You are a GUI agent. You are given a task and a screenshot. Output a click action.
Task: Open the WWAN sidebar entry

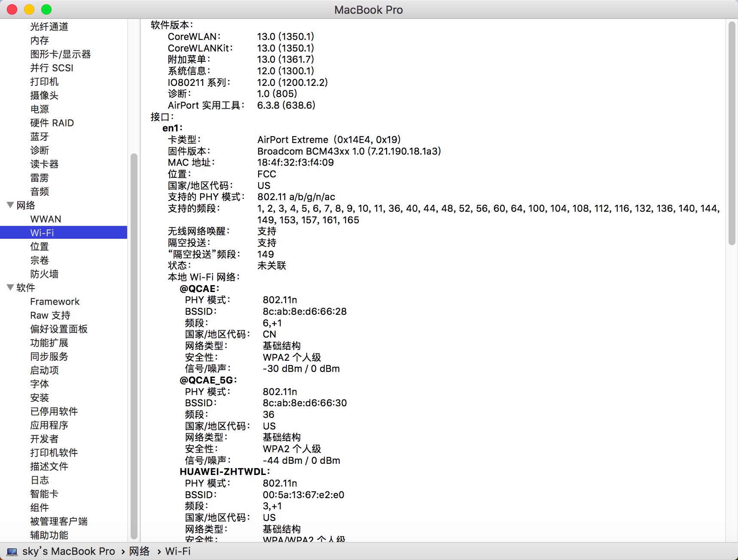point(46,219)
